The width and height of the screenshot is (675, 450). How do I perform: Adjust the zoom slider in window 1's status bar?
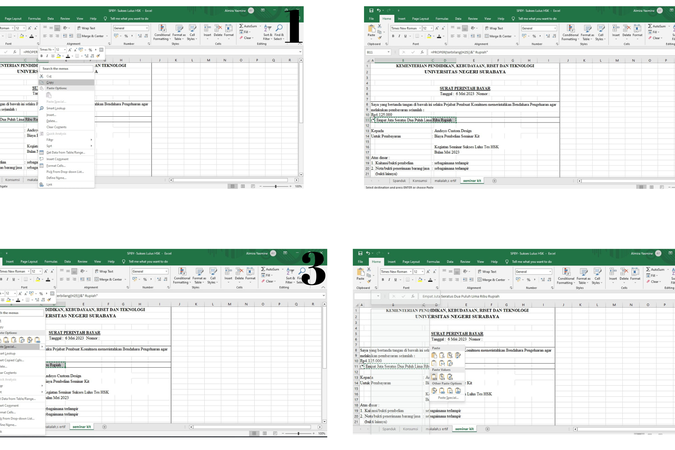(x=276, y=186)
